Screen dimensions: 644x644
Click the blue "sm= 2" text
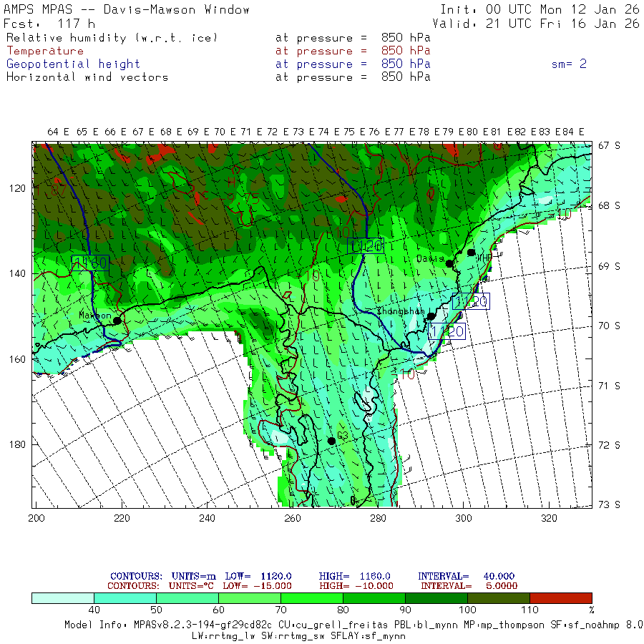[x=569, y=64]
